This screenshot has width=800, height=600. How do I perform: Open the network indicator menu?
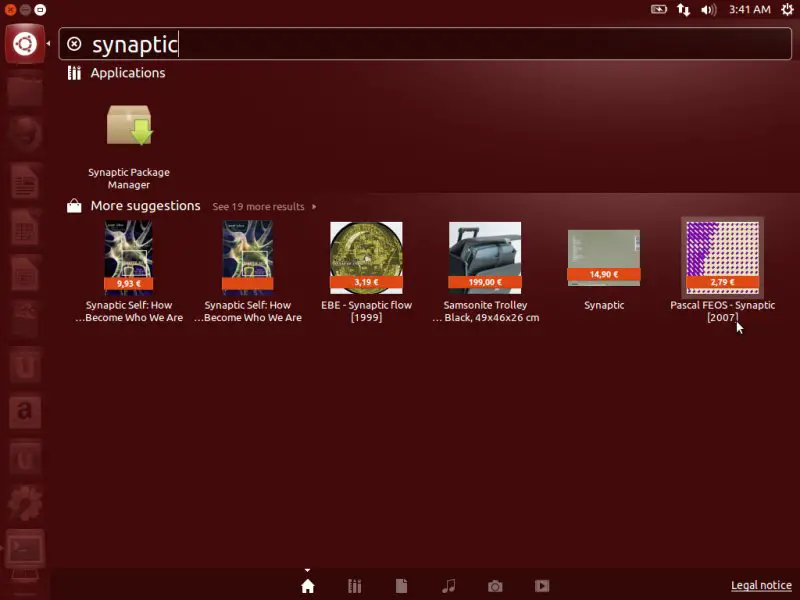pyautogui.click(x=684, y=9)
